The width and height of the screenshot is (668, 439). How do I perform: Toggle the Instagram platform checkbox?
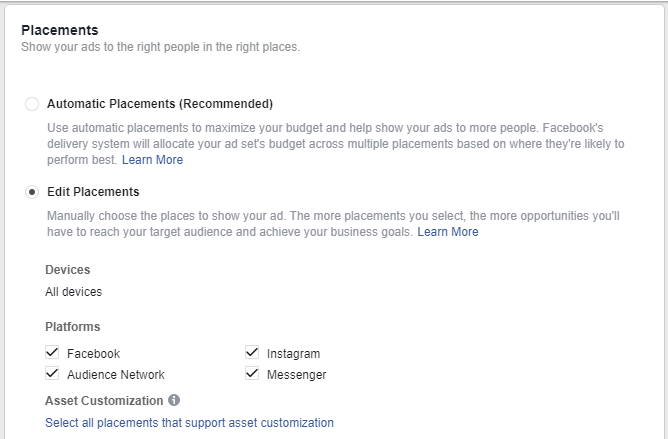tap(252, 352)
